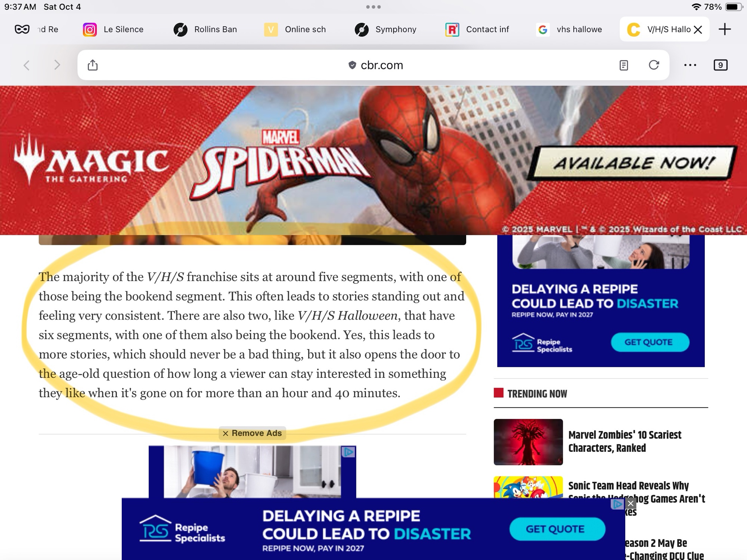Click the cbr.com address field
The image size is (747, 560).
373,65
